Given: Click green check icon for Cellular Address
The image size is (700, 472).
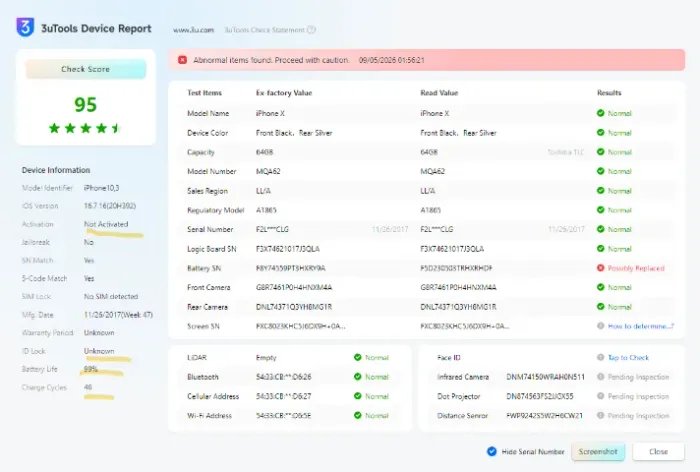Looking at the screenshot, I should [x=358, y=396].
